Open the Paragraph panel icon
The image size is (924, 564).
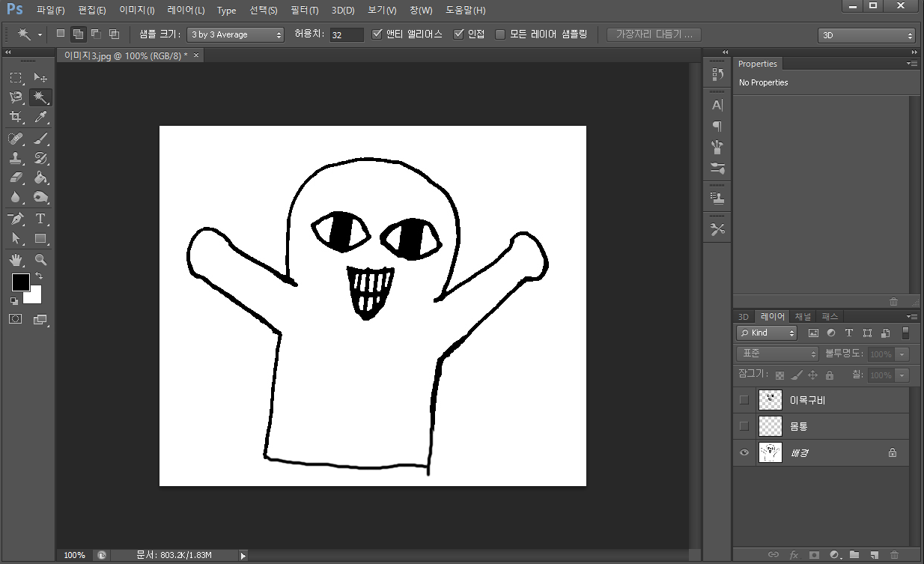click(717, 126)
